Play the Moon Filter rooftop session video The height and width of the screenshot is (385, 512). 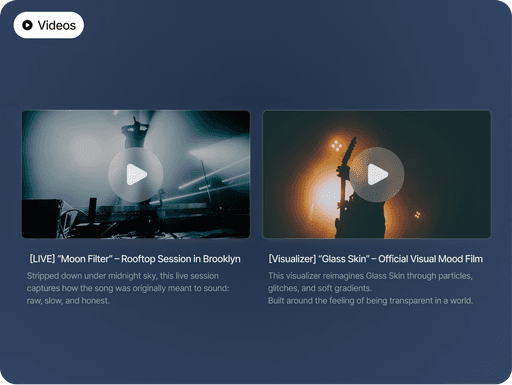click(136, 174)
